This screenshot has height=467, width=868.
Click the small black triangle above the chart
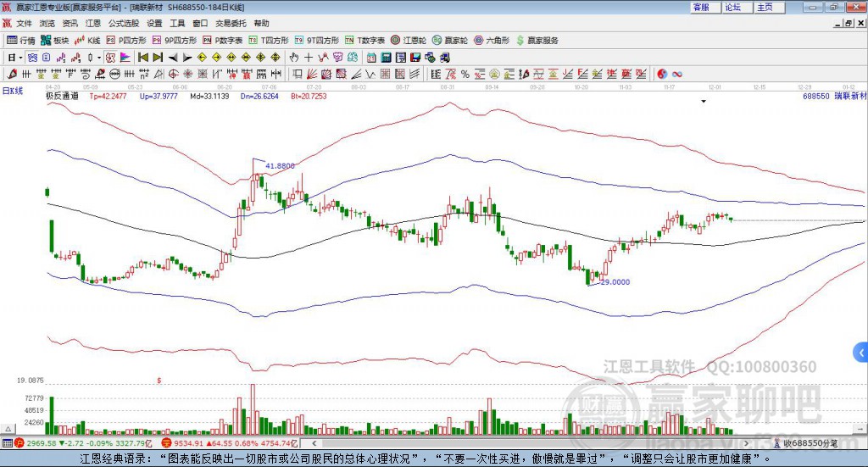click(704, 101)
